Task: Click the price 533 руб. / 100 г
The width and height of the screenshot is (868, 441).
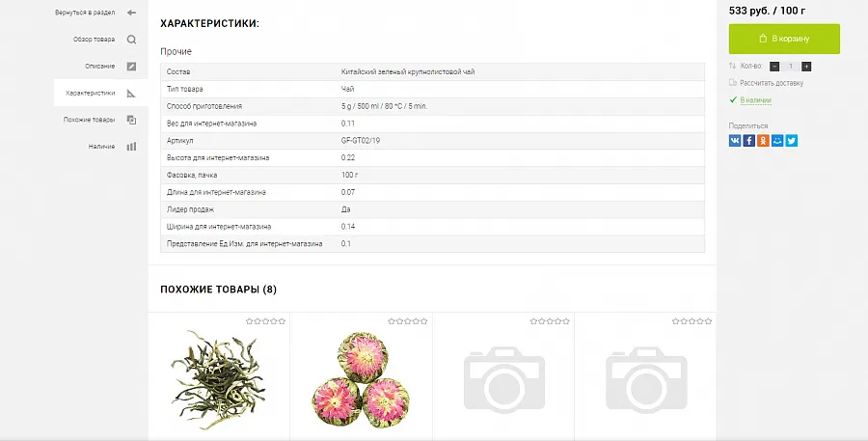Action: click(768, 11)
